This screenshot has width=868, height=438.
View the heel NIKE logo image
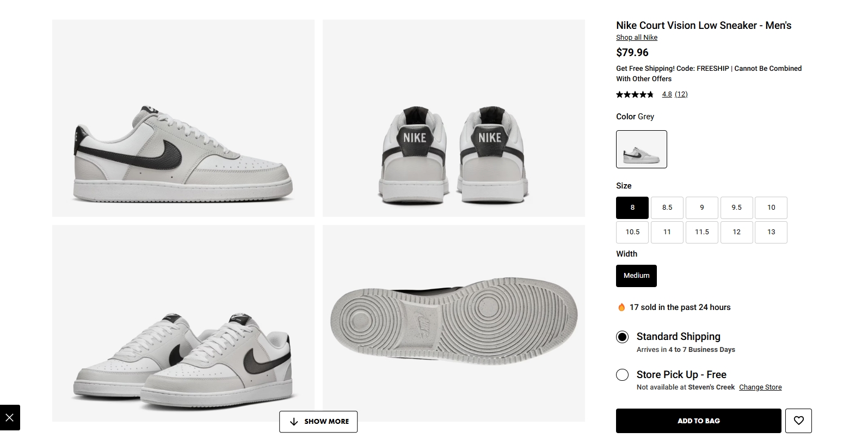tap(454, 118)
